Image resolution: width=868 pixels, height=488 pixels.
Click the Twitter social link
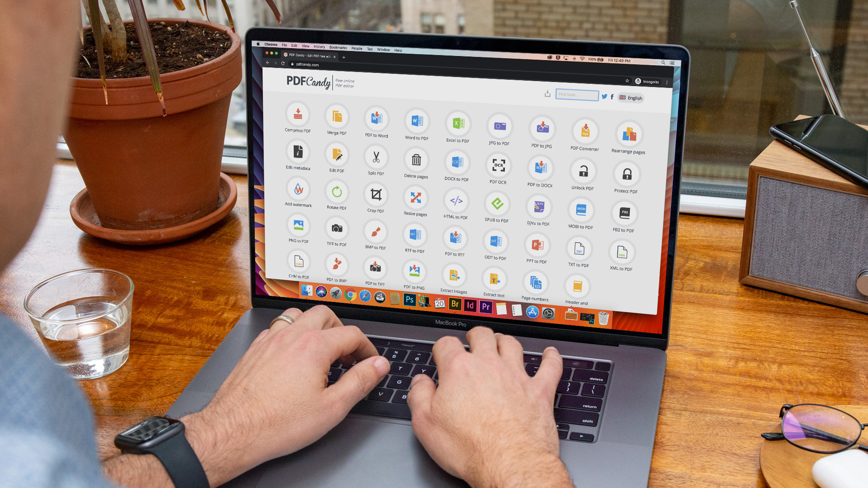pyautogui.click(x=604, y=98)
